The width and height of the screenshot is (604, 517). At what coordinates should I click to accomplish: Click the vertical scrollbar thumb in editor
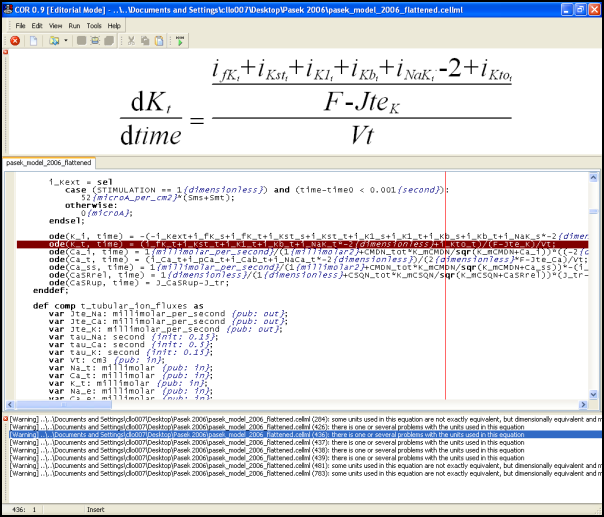(x=593, y=212)
